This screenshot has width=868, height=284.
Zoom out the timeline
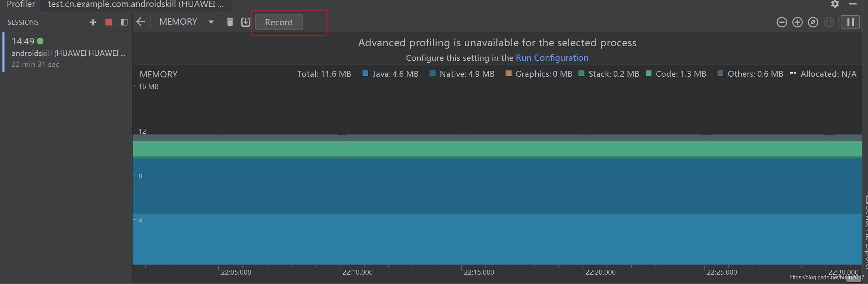point(782,22)
